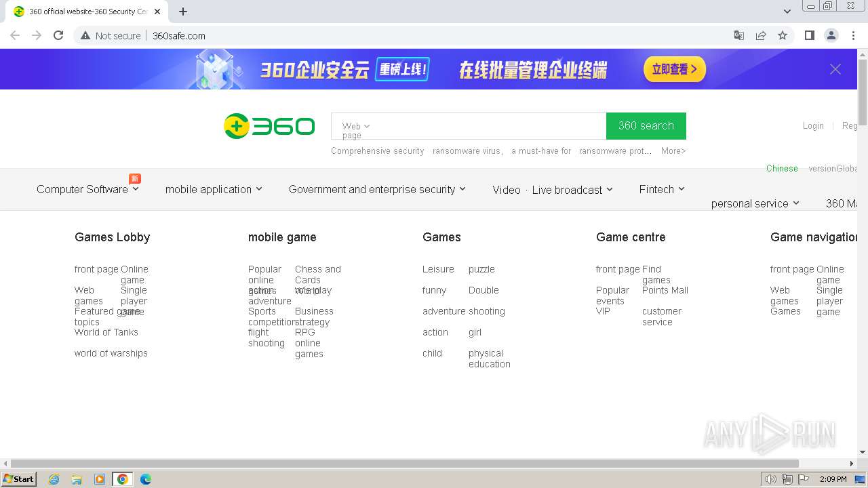Expand the Live broadcast menu
The height and width of the screenshot is (488, 868).
point(572,190)
